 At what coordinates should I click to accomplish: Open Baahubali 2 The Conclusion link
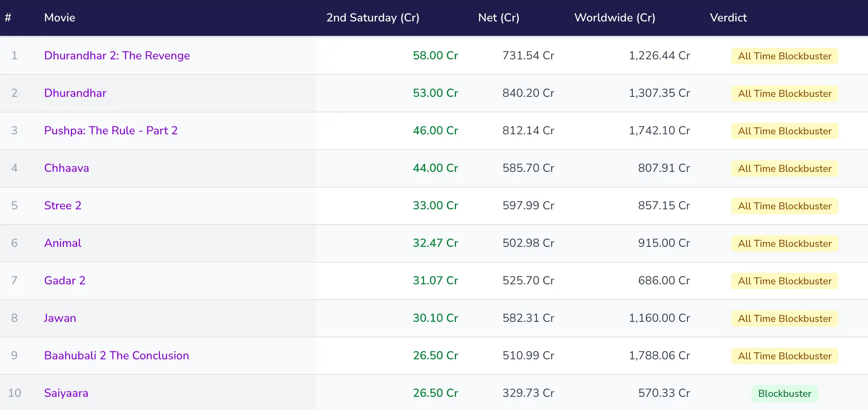[116, 356]
